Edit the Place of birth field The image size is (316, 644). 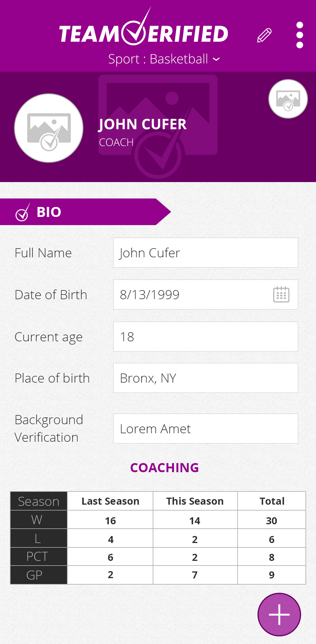tap(205, 378)
